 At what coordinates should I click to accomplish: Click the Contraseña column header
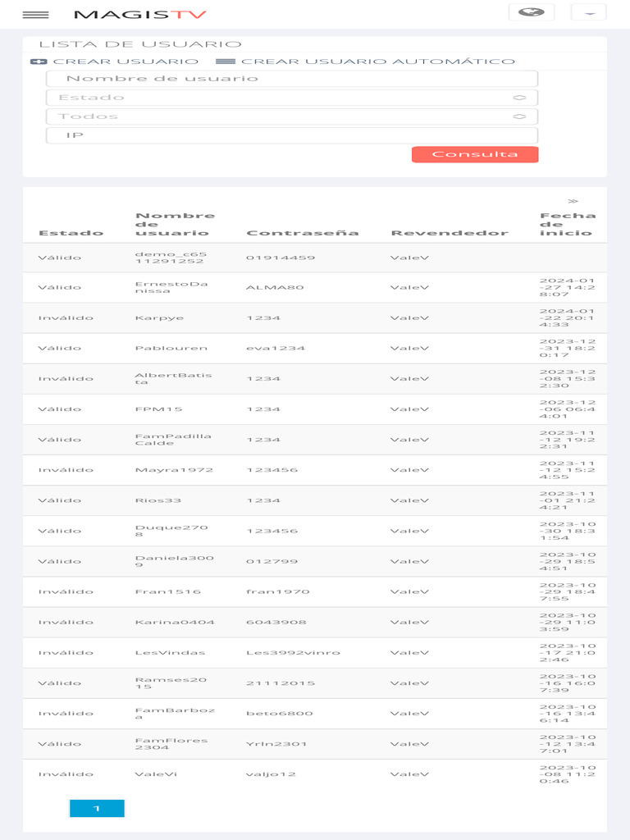[x=302, y=233]
